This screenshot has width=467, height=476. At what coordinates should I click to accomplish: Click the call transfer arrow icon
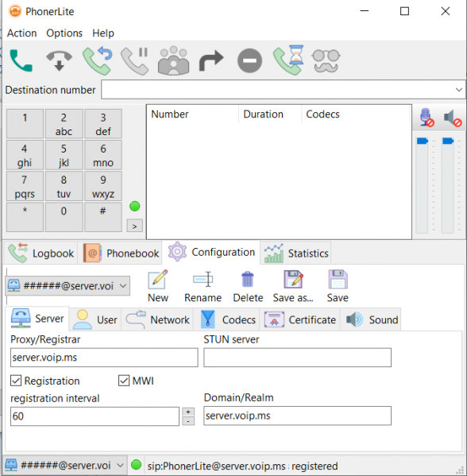coord(211,60)
